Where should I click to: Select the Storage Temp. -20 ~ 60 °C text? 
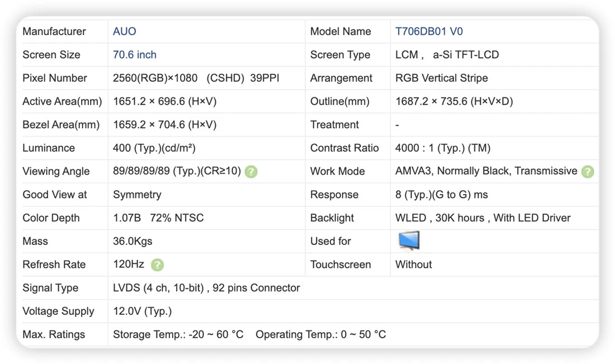(178, 334)
